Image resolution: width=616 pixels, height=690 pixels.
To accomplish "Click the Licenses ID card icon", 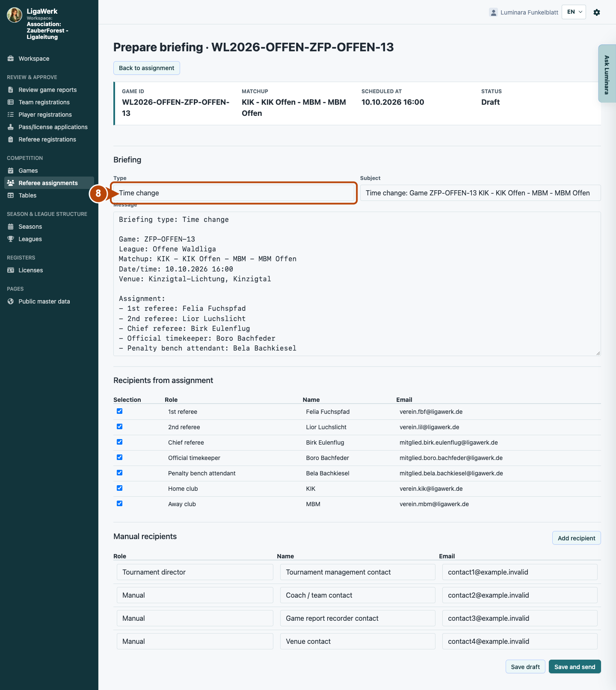I will 11,270.
